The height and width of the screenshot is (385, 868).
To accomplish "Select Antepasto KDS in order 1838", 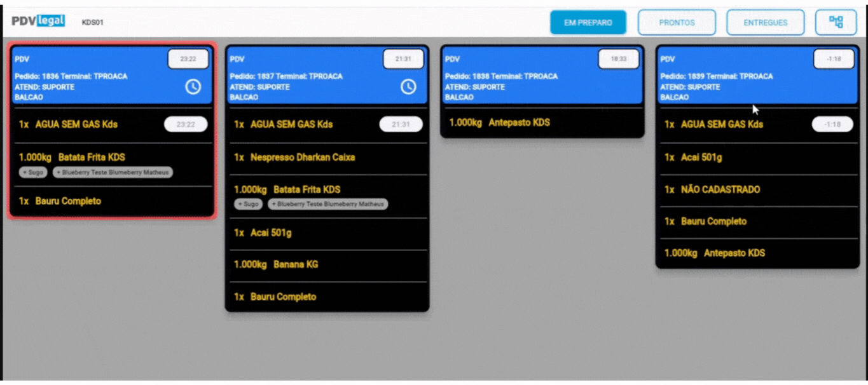I will (x=519, y=123).
